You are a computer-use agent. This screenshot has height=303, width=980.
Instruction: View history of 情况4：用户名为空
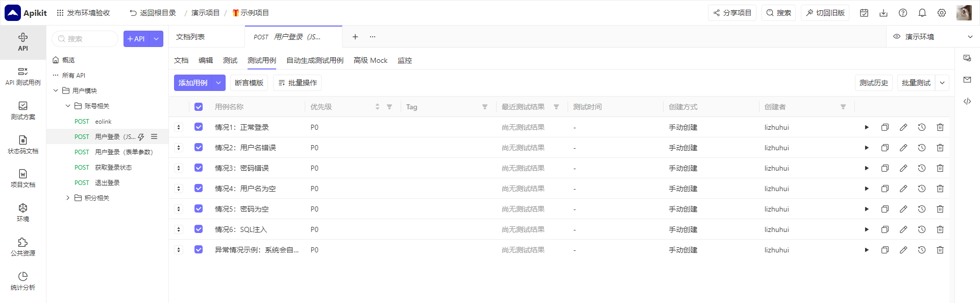(x=921, y=189)
